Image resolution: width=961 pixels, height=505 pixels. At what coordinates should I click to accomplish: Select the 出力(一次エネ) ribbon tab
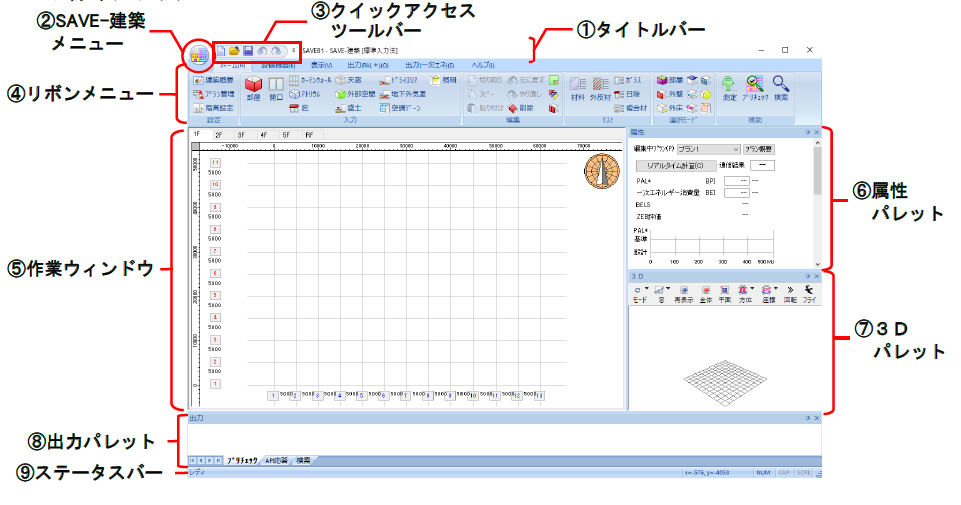tap(430, 65)
